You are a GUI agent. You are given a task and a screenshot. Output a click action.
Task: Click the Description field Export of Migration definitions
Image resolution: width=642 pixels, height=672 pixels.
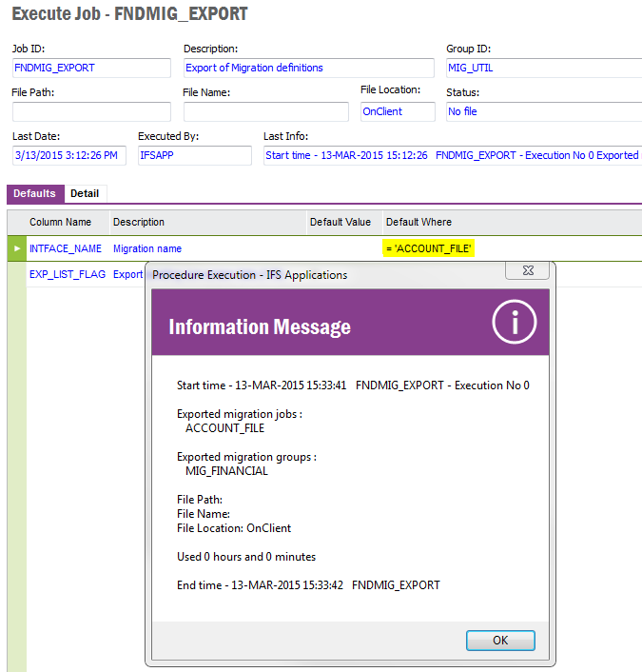[309, 69]
